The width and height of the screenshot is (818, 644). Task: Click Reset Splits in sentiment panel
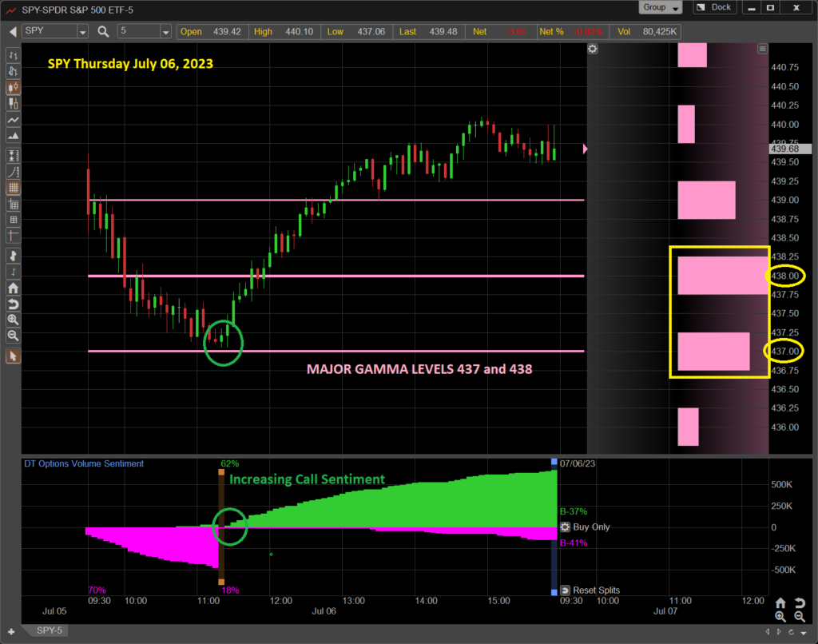click(590, 590)
